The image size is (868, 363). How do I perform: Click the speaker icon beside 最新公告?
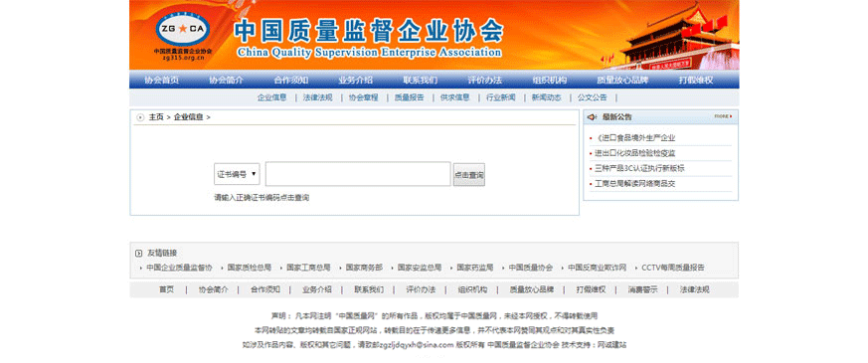[592, 116]
